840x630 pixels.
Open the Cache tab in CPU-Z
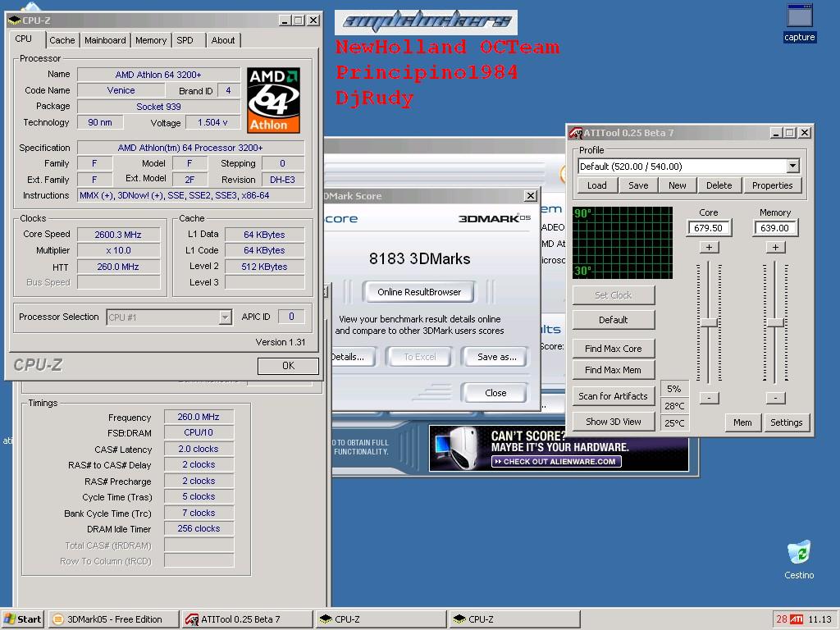62,40
